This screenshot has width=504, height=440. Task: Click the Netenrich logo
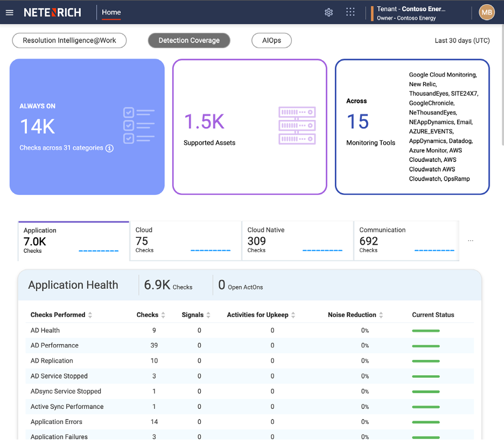click(52, 12)
